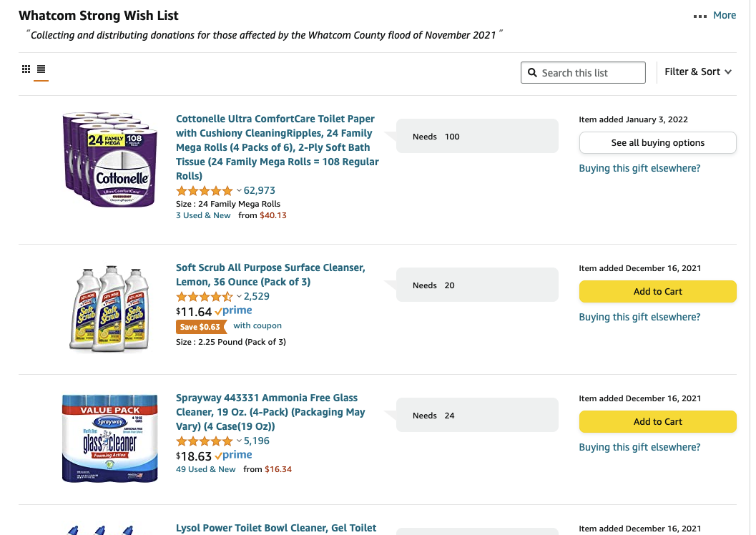Image resolution: width=756 pixels, height=535 pixels.
Task: Click See all buying options button
Action: (657, 143)
